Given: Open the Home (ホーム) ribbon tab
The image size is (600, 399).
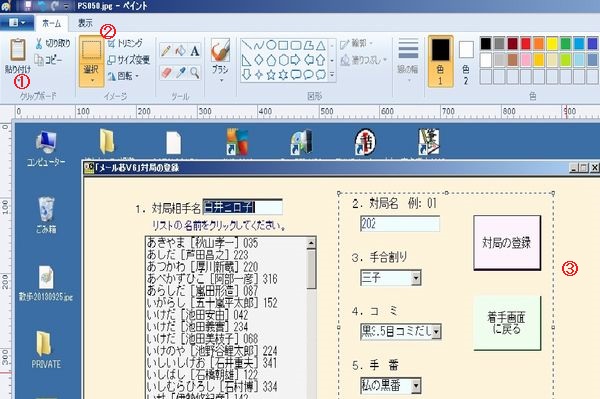Looking at the screenshot, I should coord(52,23).
